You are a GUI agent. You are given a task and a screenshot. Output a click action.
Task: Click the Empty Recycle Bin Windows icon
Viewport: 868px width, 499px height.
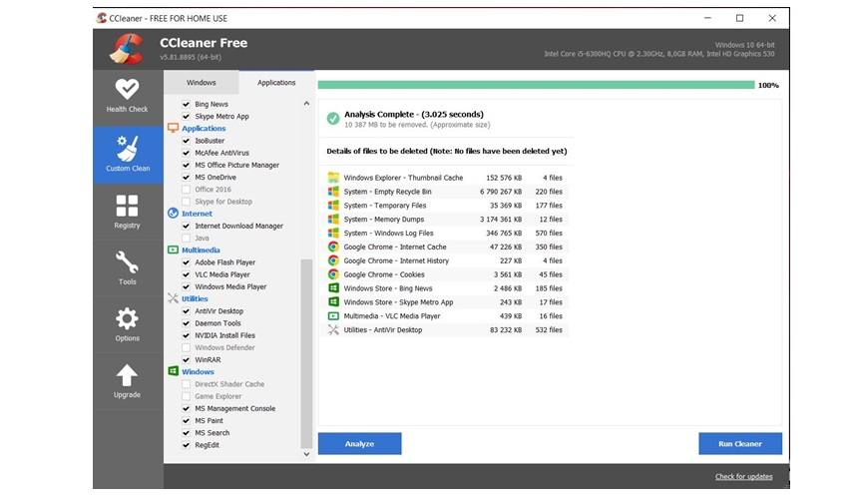(333, 191)
